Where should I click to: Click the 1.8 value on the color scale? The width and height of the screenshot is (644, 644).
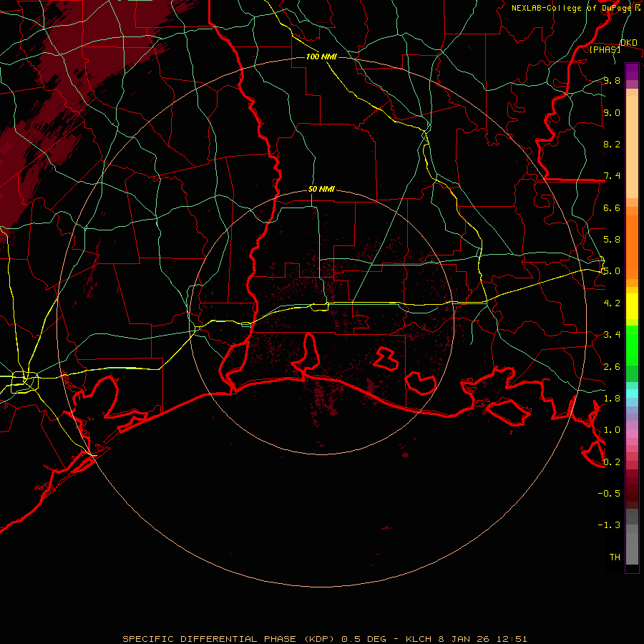[x=612, y=399]
